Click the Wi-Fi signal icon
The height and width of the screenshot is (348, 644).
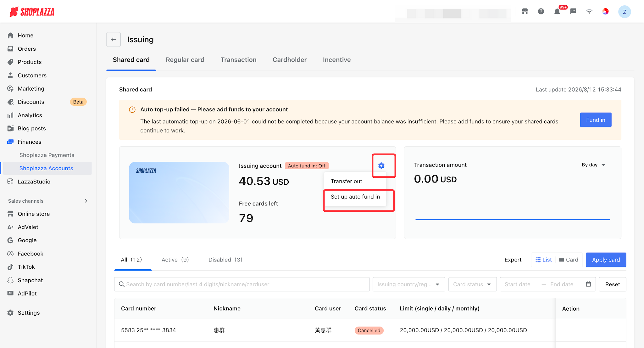point(589,12)
